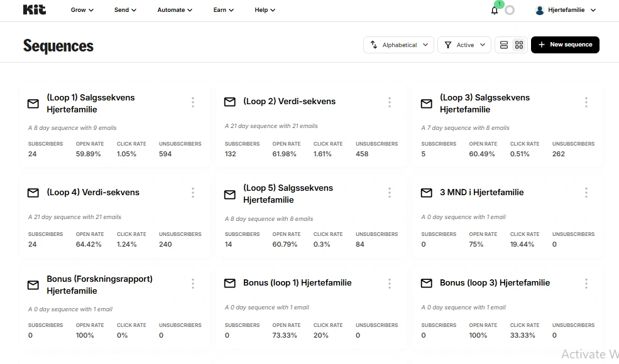Image resolution: width=619 pixels, height=364 pixels.
Task: Click the Kit logo
Action: pyautogui.click(x=35, y=10)
